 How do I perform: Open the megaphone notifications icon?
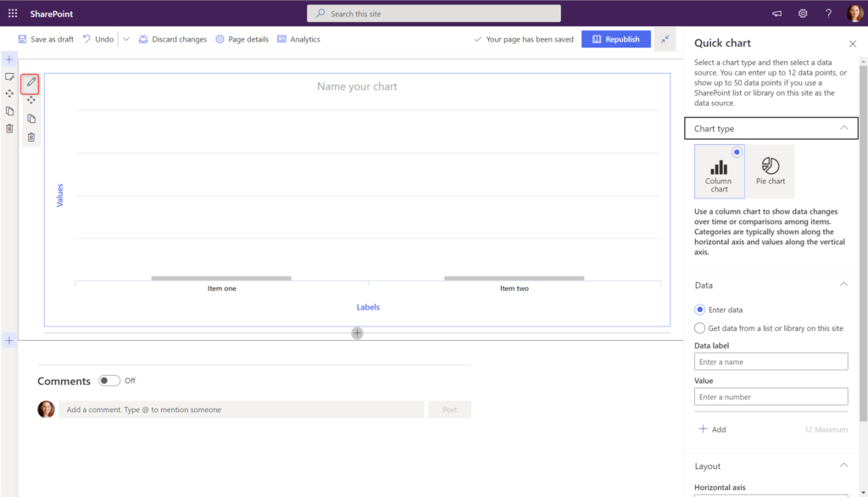[777, 14]
